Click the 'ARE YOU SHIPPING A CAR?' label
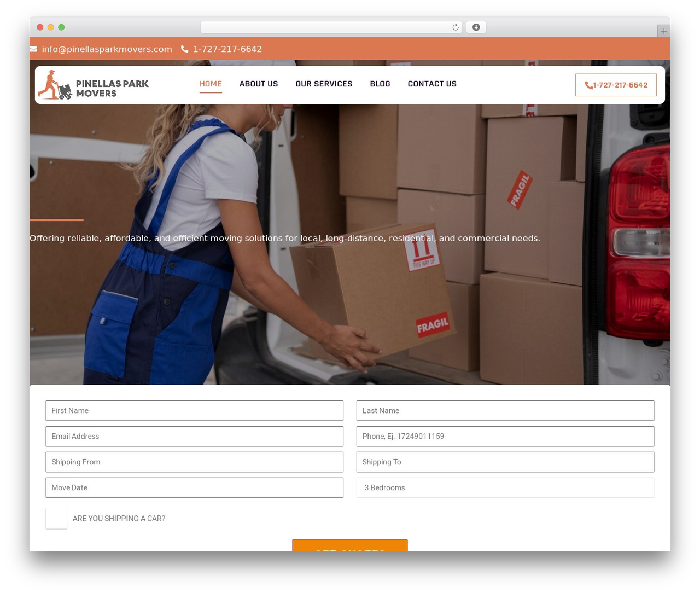This screenshot has width=700, height=593. [x=119, y=519]
